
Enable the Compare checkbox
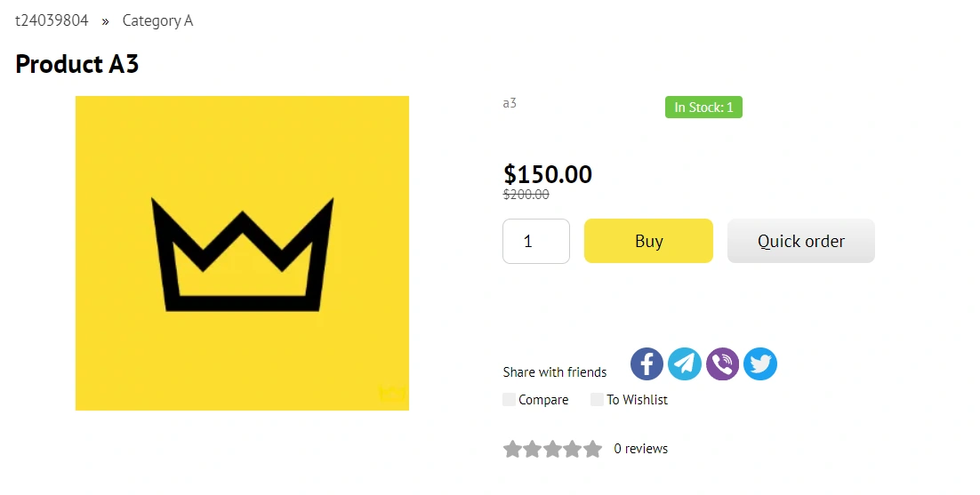[x=509, y=400]
